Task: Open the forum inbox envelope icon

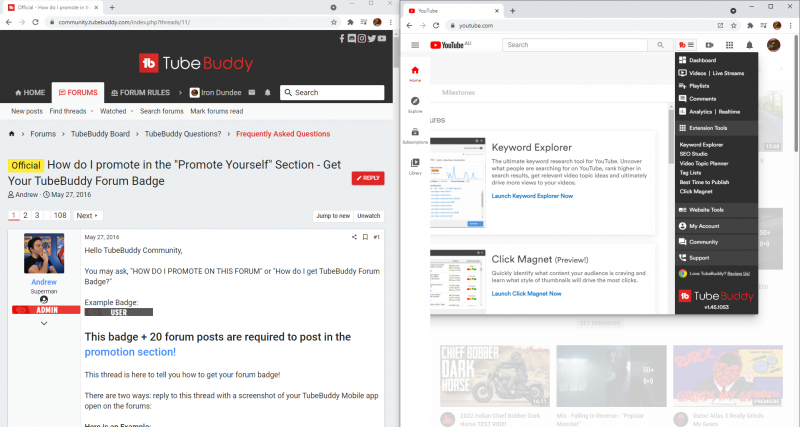Action: point(250,93)
